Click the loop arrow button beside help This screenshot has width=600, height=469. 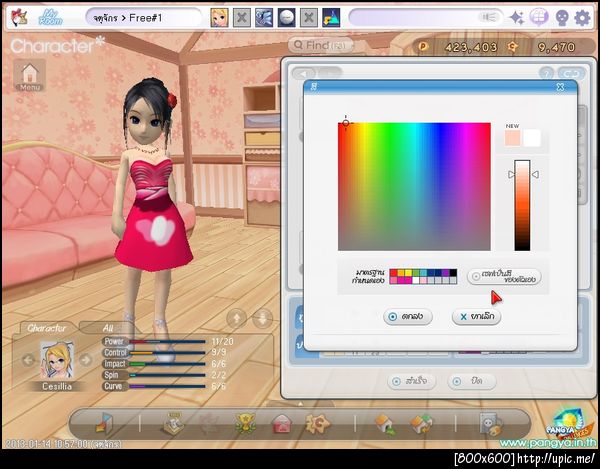pos(571,73)
